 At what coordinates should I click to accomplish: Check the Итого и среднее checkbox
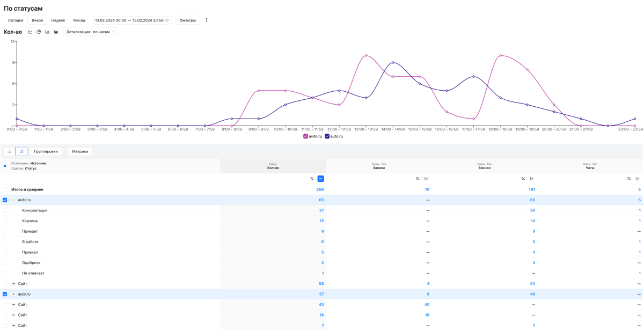pos(5,189)
